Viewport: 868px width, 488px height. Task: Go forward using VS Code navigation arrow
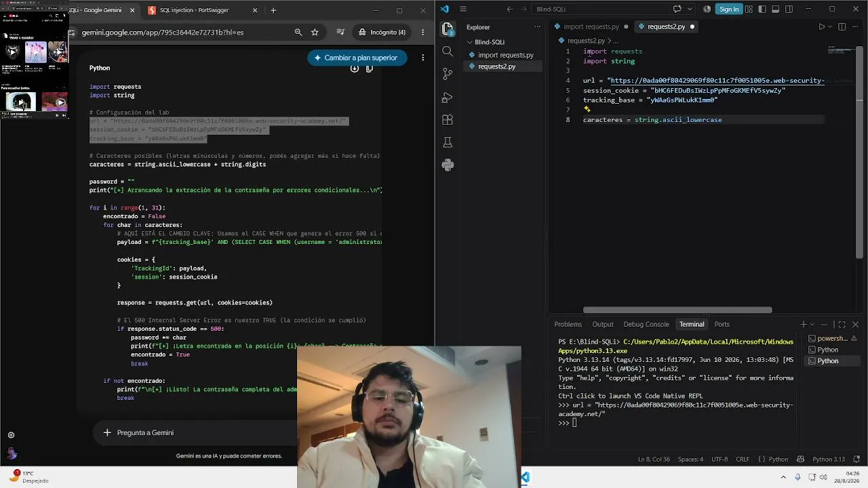click(x=525, y=9)
